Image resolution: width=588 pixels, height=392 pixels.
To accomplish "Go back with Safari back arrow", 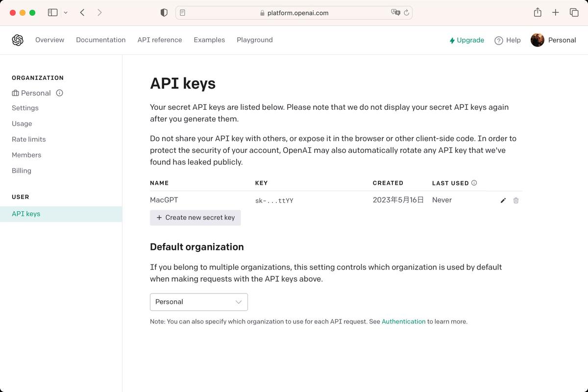I will (x=82, y=13).
